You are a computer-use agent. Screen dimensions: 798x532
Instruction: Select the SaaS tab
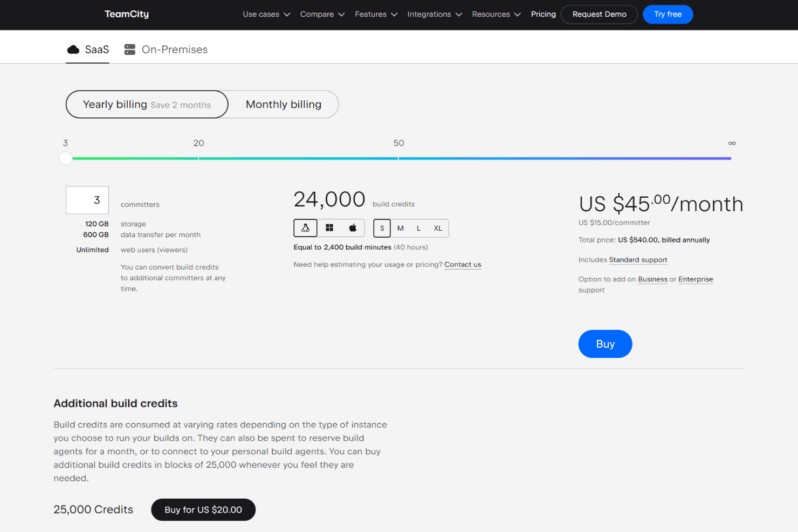click(x=88, y=50)
